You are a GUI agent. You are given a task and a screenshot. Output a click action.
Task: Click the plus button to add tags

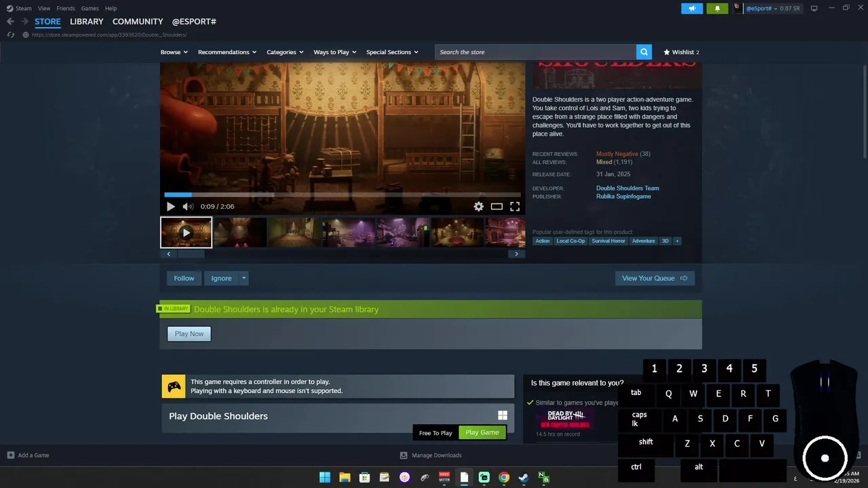[x=677, y=241]
